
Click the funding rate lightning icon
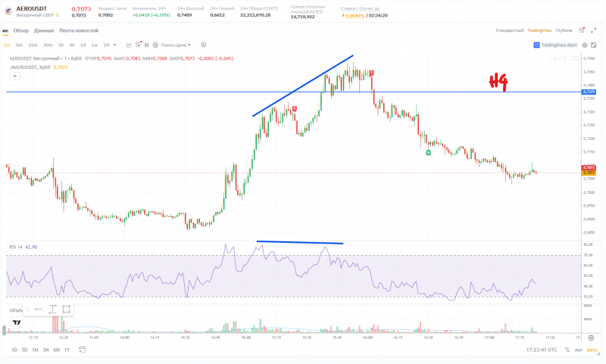click(343, 15)
